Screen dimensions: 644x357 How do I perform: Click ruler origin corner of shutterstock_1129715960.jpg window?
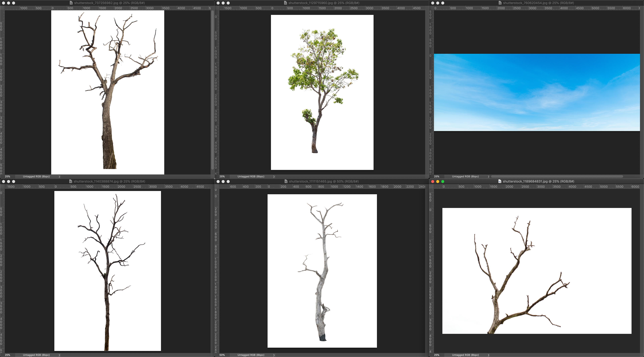217,8
